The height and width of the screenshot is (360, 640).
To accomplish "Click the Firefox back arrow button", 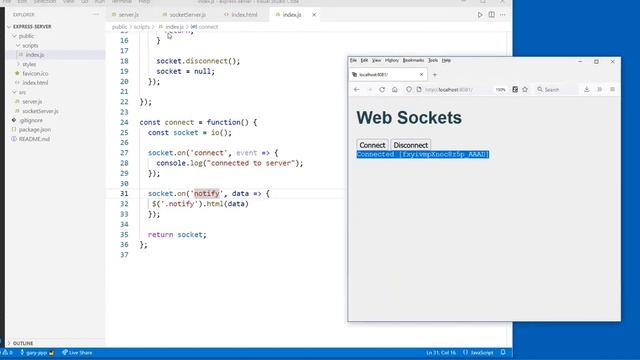I will click(357, 89).
